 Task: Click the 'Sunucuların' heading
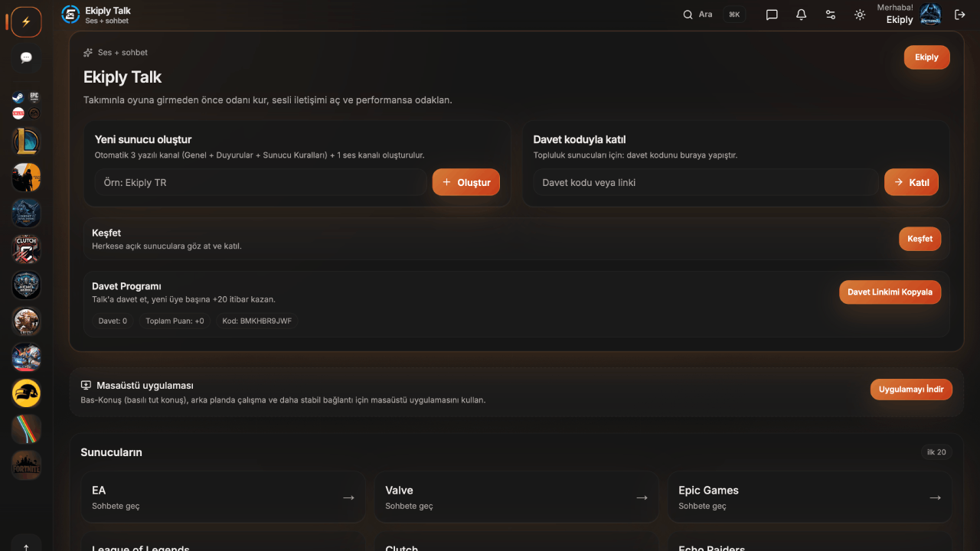coord(111,452)
